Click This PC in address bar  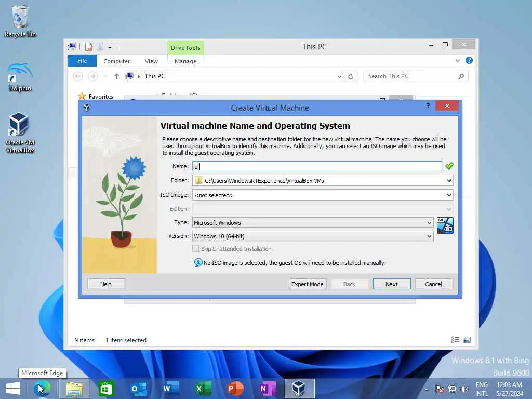pos(155,76)
